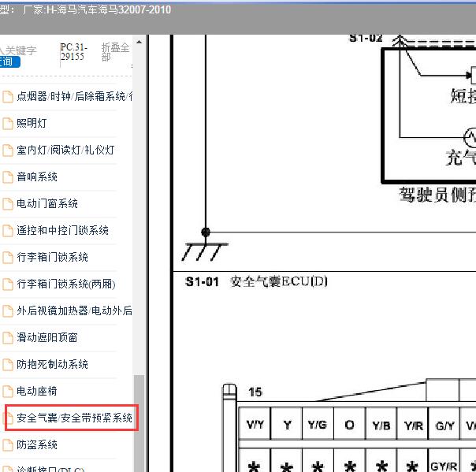The image size is (476, 472).
Task: Open the 外后视镜加热器/电动外后 entry
Action: tap(74, 310)
